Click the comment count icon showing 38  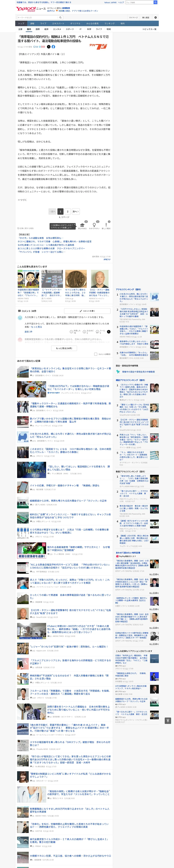tap(36, 47)
